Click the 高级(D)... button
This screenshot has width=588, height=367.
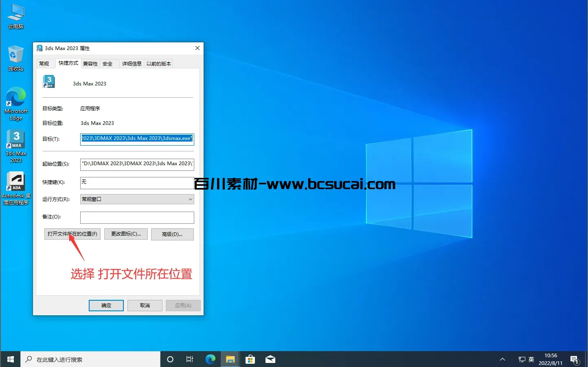(x=172, y=234)
